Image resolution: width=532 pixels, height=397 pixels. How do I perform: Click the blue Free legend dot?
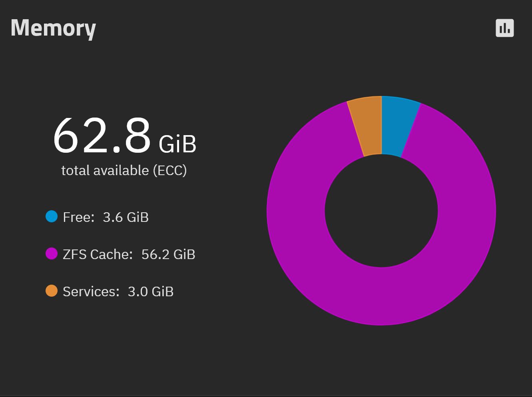coord(52,216)
